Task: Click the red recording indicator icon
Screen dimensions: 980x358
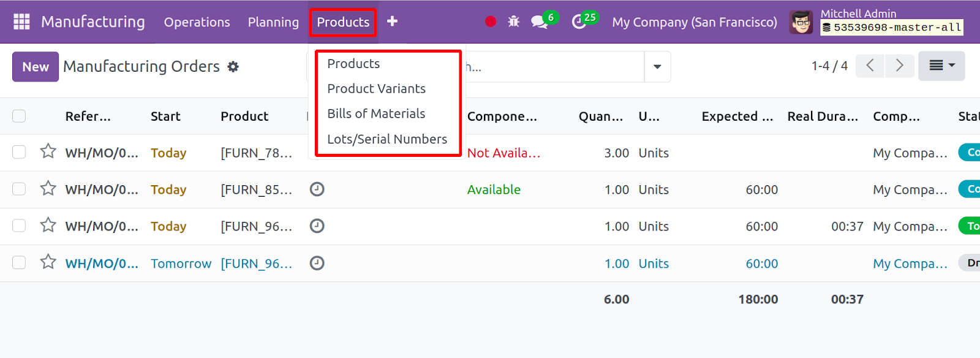Action: point(491,21)
